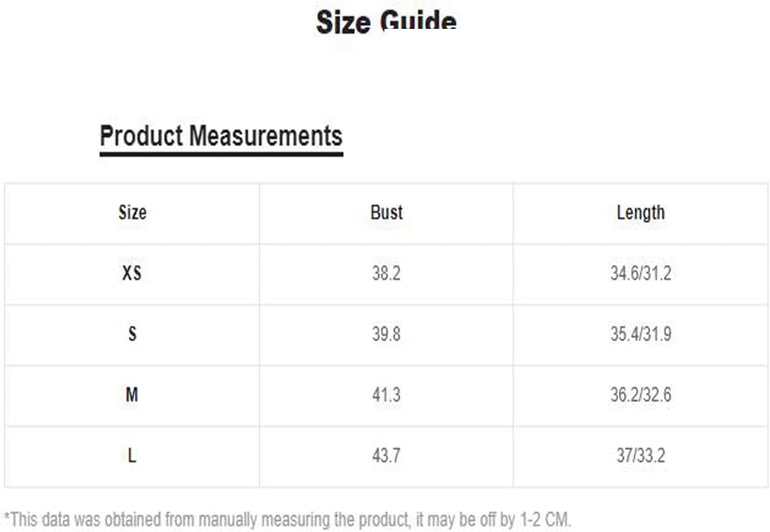This screenshot has width=770, height=532.
Task: Select the Product Measurements heading
Action: point(221,136)
